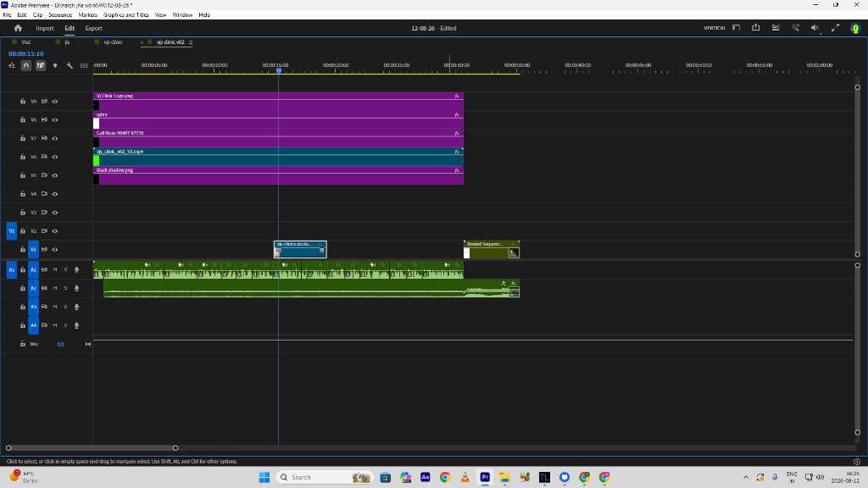Image resolution: width=868 pixels, height=488 pixels.
Task: Solo audio track A2
Action: pos(65,288)
